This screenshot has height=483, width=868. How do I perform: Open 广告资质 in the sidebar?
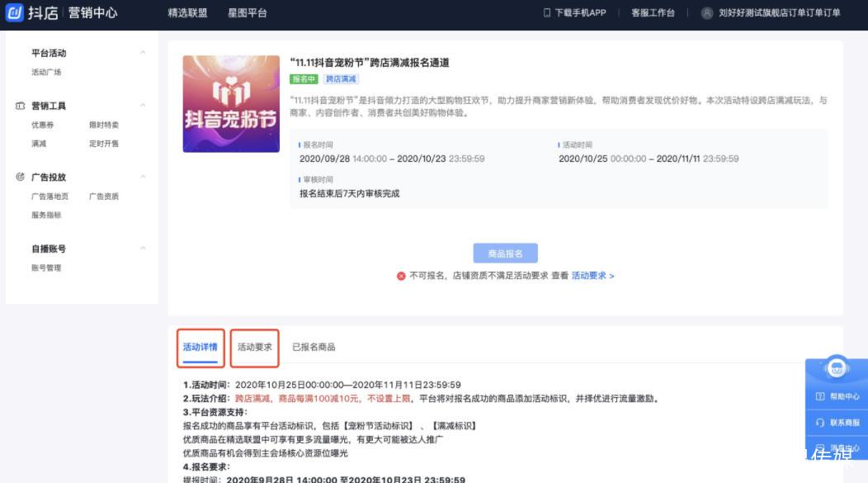point(104,196)
